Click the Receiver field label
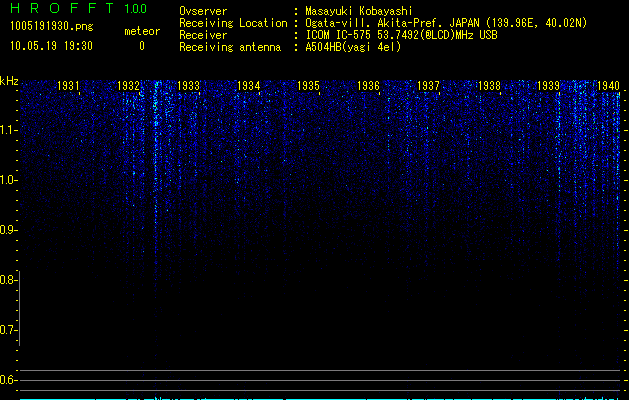Image resolution: width=629 pixels, height=400 pixels. pos(203,35)
